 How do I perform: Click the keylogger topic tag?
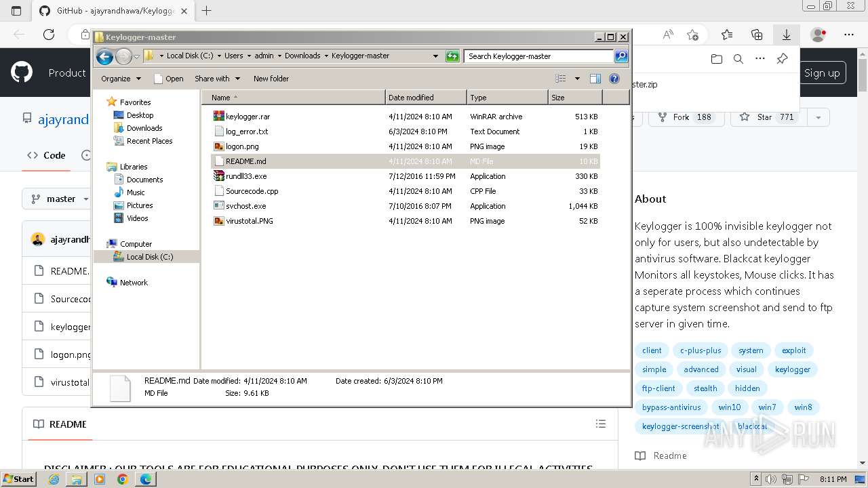click(x=793, y=369)
